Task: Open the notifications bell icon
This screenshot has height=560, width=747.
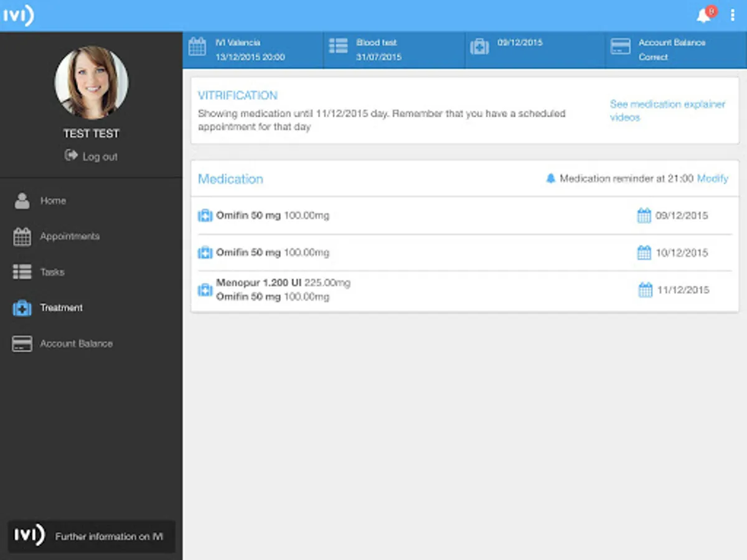Action: pyautogui.click(x=704, y=14)
